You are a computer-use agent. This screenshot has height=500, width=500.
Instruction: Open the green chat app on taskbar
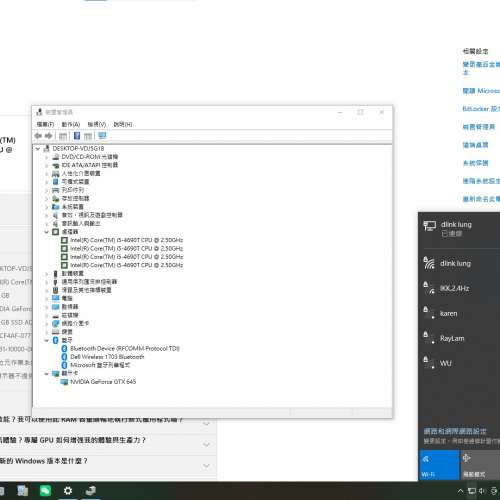pyautogui.click(x=45, y=491)
